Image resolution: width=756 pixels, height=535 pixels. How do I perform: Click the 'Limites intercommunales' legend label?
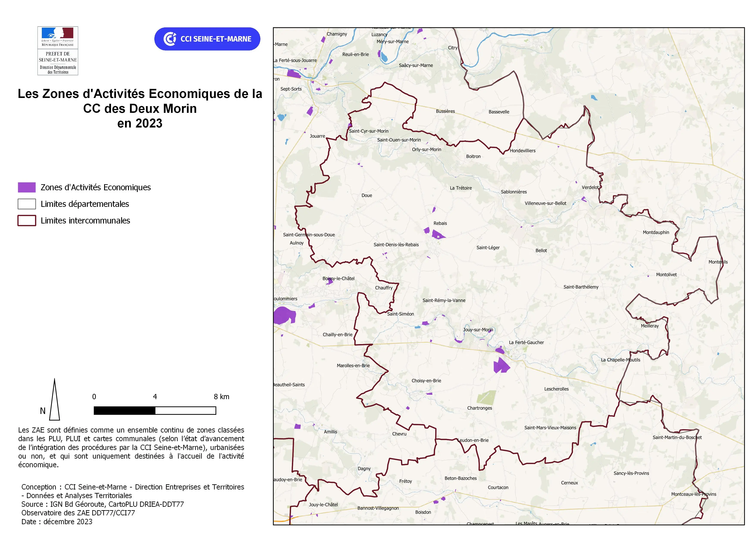point(85,220)
